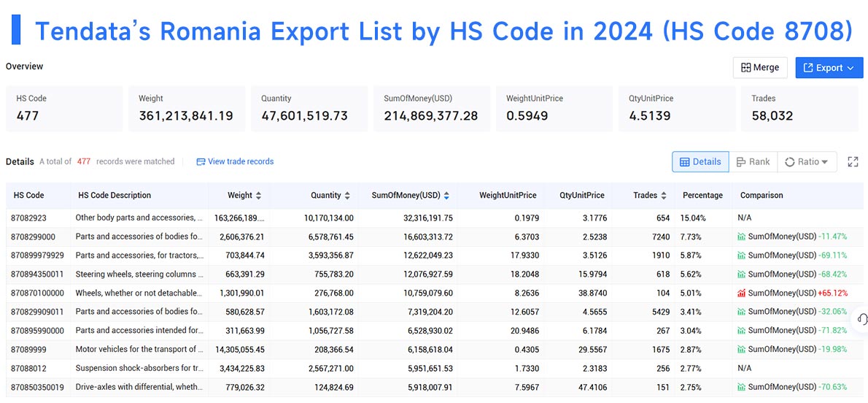
Task: Click comparison value -11.47%
Action: click(832, 237)
